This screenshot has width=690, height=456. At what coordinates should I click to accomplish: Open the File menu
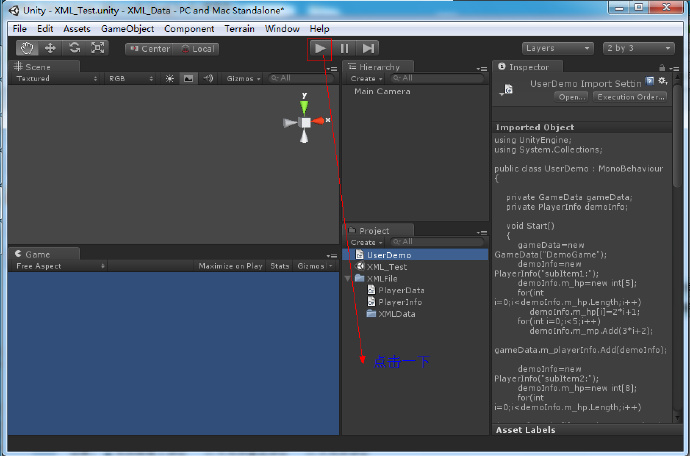pyautogui.click(x=19, y=29)
